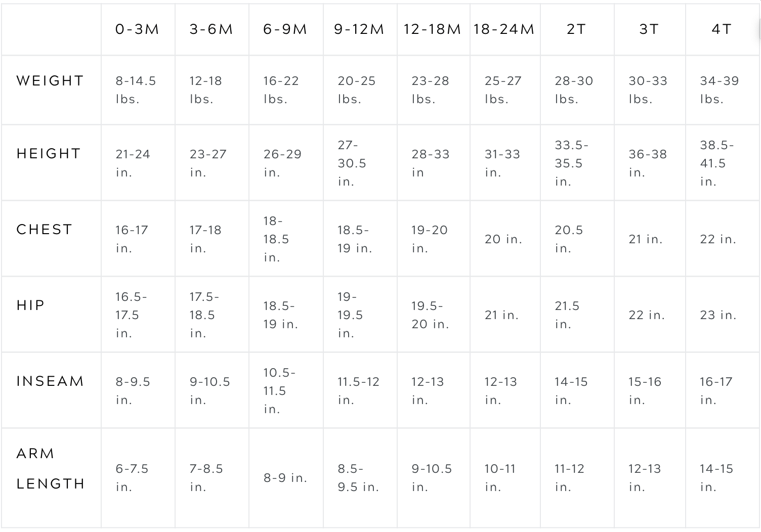Screen dimensions: 761x532
Task: Select the 36-38 in. height cell
Action: pyautogui.click(x=648, y=163)
